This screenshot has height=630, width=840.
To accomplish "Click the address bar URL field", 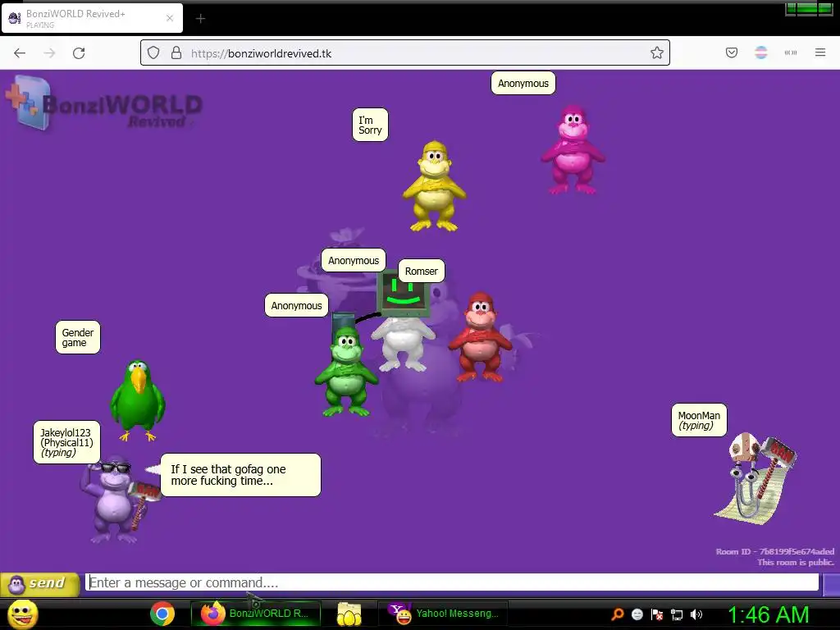I will 405,52.
